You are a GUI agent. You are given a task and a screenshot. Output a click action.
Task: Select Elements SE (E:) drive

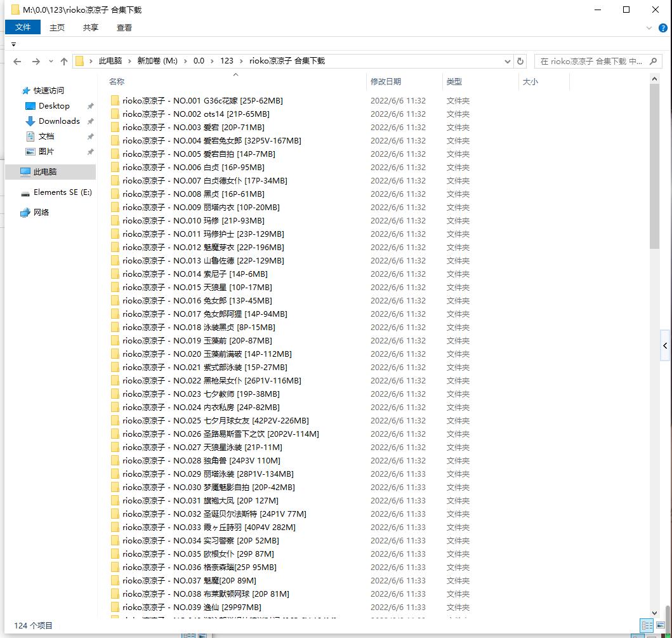tap(62, 192)
